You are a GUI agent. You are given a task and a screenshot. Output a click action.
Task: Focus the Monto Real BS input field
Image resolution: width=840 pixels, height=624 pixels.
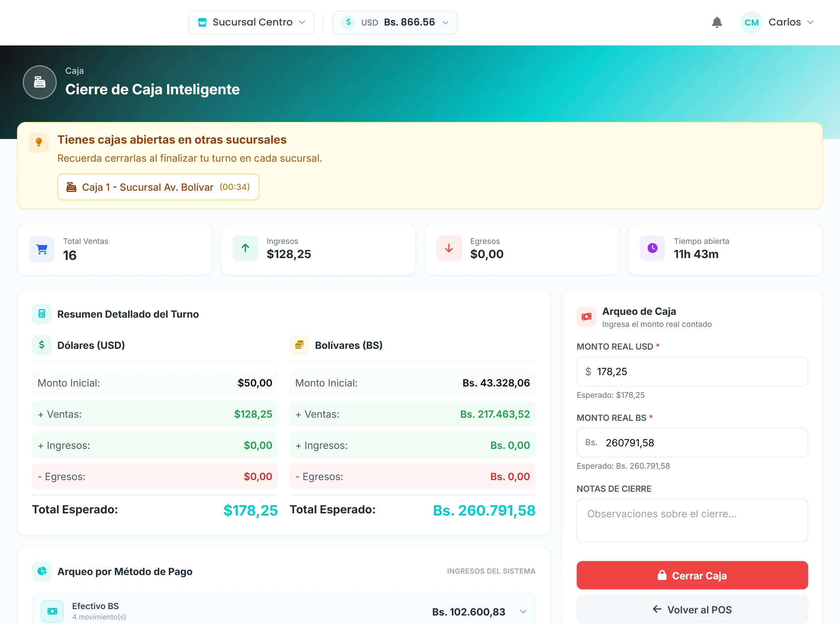[692, 442]
